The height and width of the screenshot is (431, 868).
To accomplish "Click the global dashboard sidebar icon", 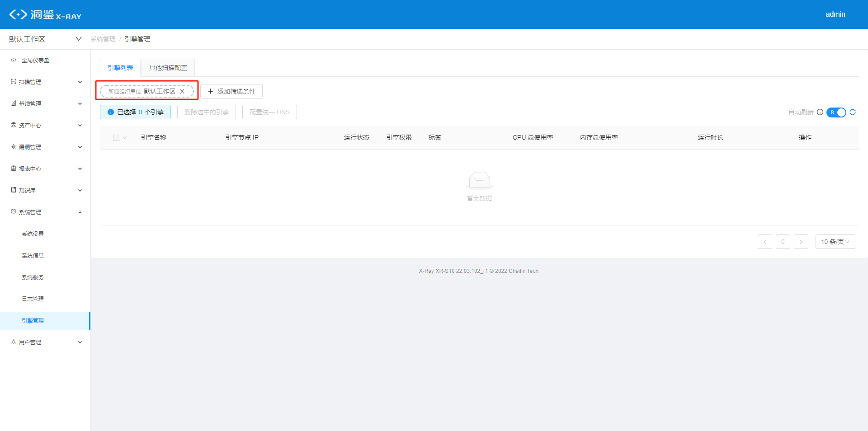I will click(14, 60).
